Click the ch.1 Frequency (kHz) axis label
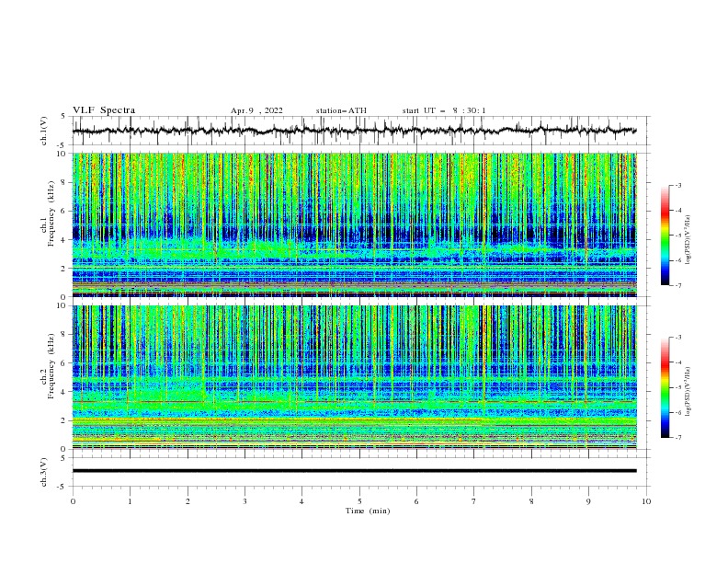Image resolution: width=728 pixels, height=563 pixels. click(48, 213)
